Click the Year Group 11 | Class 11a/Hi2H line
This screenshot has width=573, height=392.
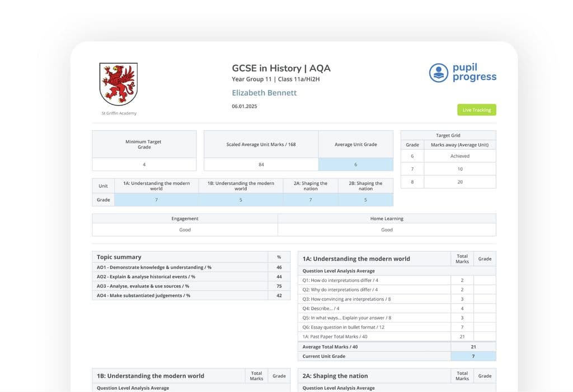pos(275,79)
